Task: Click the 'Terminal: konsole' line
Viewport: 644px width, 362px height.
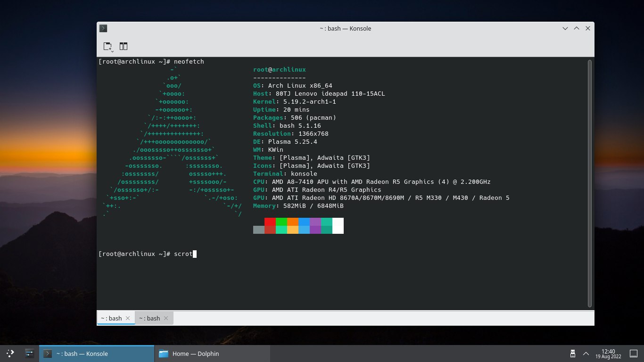Action: pos(285,174)
